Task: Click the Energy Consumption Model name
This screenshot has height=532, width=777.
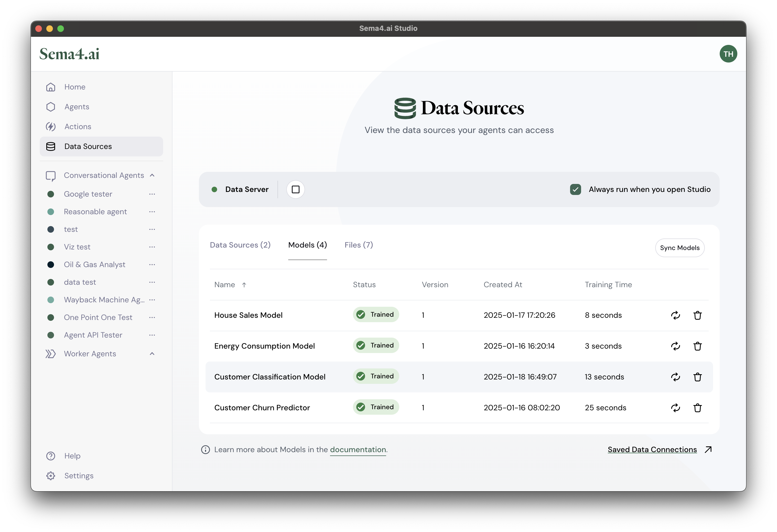Action: pos(265,346)
